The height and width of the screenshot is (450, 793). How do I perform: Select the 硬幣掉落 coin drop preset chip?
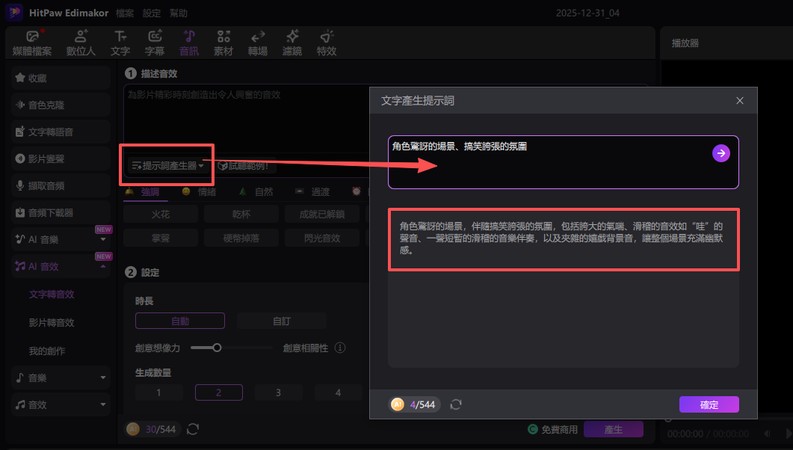(x=241, y=238)
